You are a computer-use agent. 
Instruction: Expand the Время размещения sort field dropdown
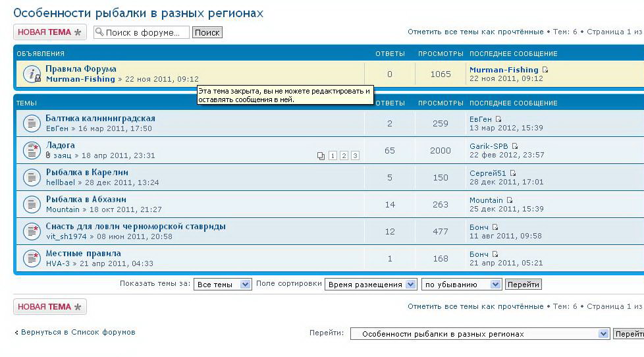[x=371, y=285]
